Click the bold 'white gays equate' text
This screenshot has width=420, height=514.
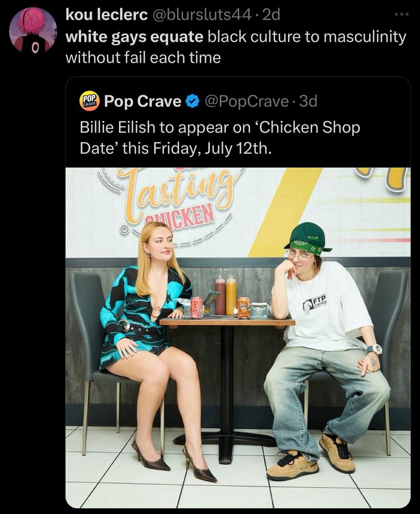(135, 36)
